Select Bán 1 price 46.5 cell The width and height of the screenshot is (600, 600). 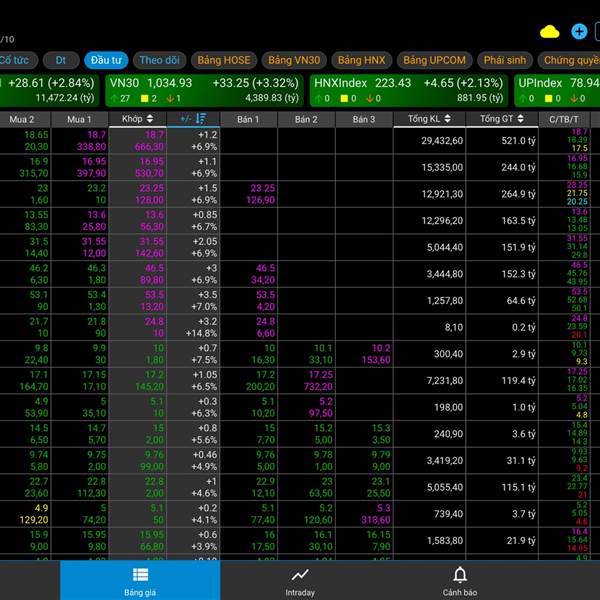(x=266, y=268)
